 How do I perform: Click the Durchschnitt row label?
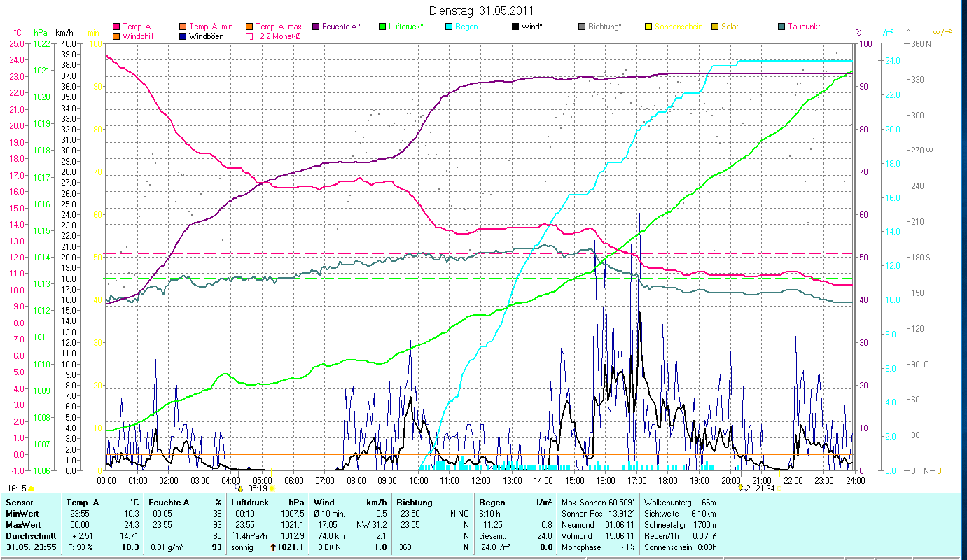31,535
